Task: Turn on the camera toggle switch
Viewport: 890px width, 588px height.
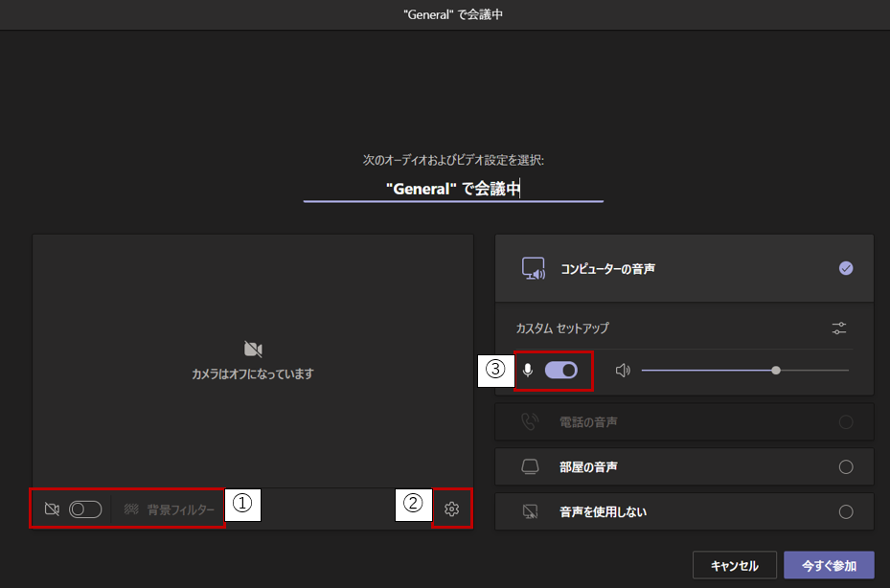Action: tap(85, 509)
